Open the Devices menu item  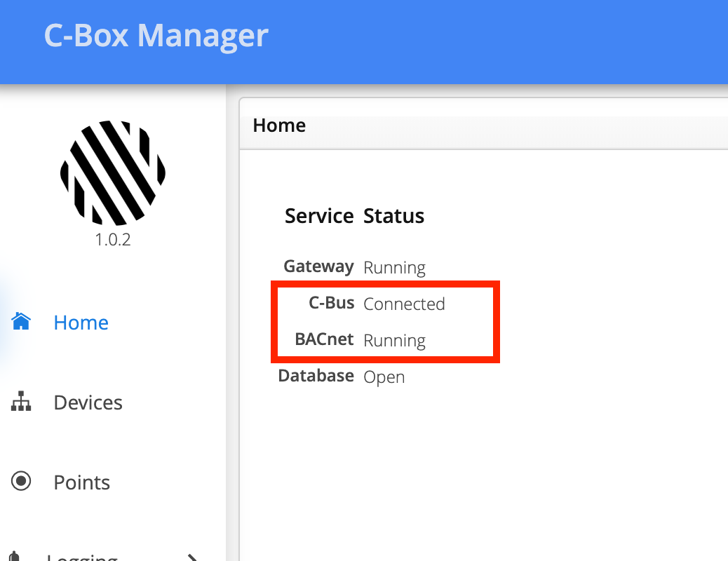tap(88, 403)
